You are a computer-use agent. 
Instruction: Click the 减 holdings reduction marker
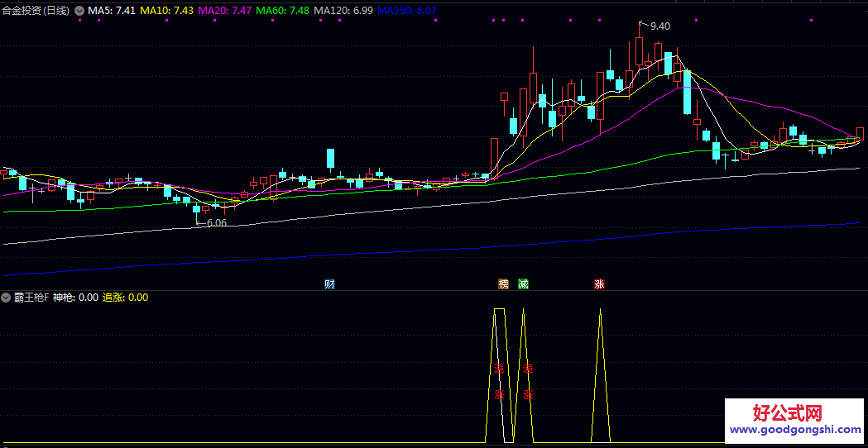coord(523,284)
